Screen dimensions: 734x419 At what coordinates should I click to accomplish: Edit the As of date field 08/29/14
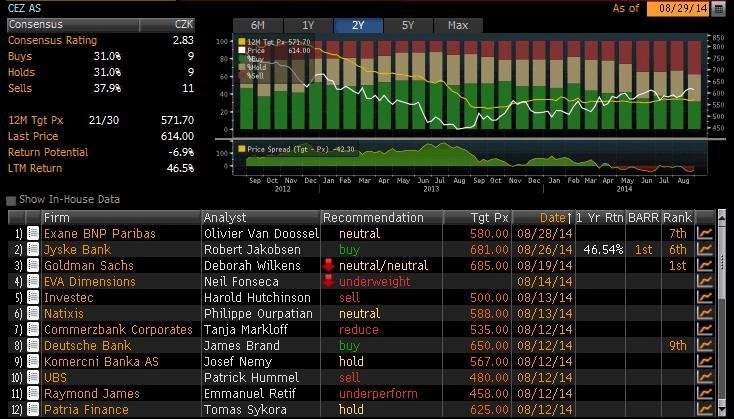[x=678, y=8]
